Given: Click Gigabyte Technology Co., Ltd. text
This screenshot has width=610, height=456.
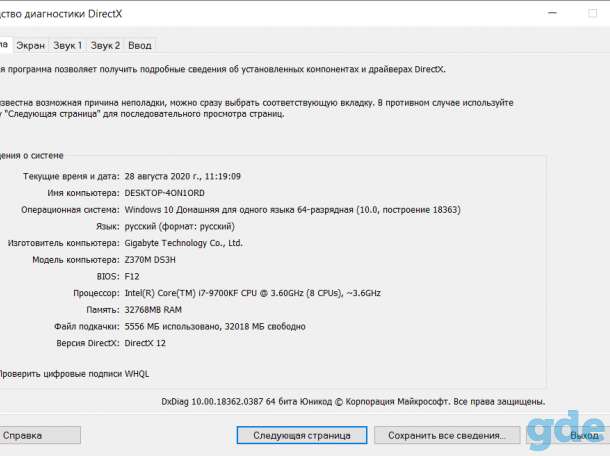Looking at the screenshot, I should tap(183, 243).
